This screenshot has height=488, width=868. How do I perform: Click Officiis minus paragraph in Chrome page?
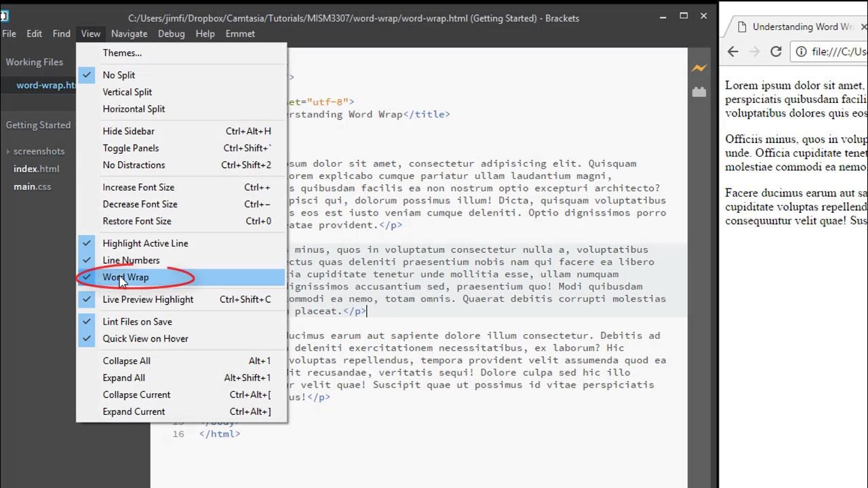796,153
